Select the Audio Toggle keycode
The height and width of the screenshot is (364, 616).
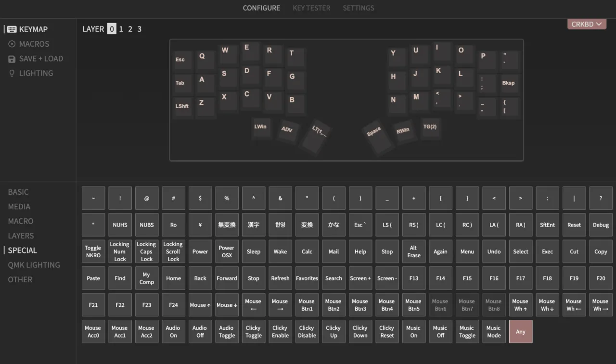(227, 331)
